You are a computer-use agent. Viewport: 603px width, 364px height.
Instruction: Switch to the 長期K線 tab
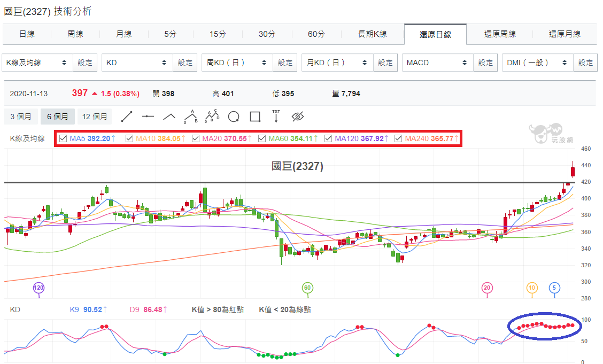pyautogui.click(x=372, y=34)
